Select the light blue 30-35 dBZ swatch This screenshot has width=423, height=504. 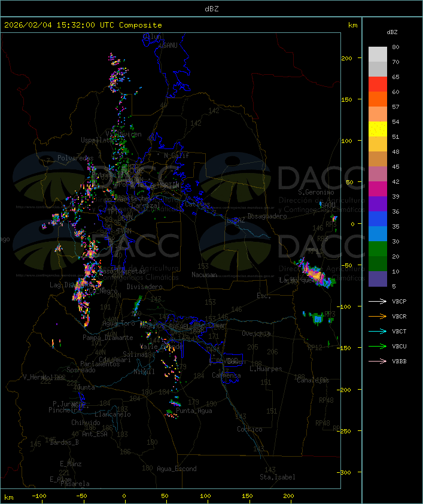click(378, 233)
